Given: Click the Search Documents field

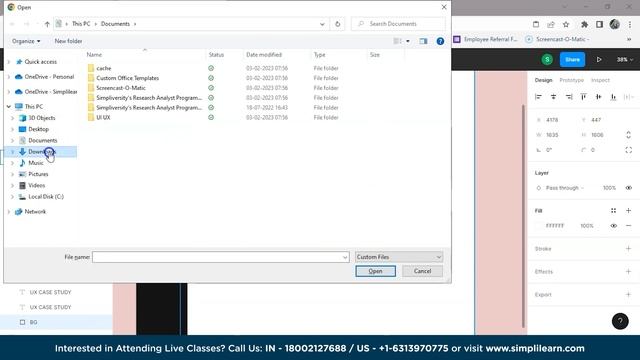Looking at the screenshot, I should pos(398,24).
